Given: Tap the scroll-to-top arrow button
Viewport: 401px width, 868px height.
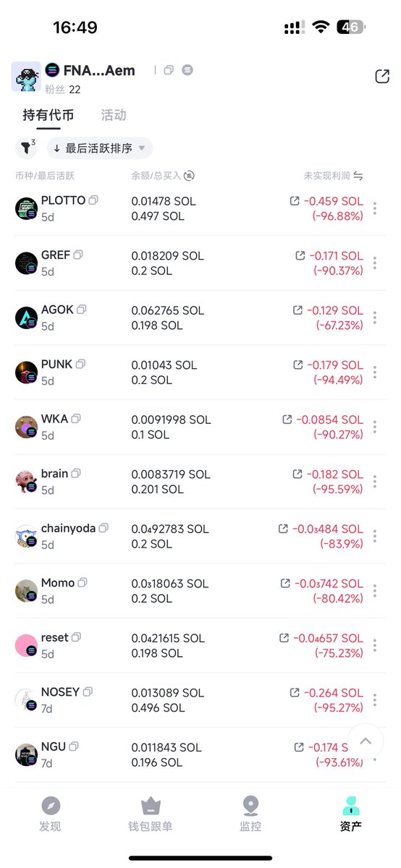Looking at the screenshot, I should (x=366, y=741).
